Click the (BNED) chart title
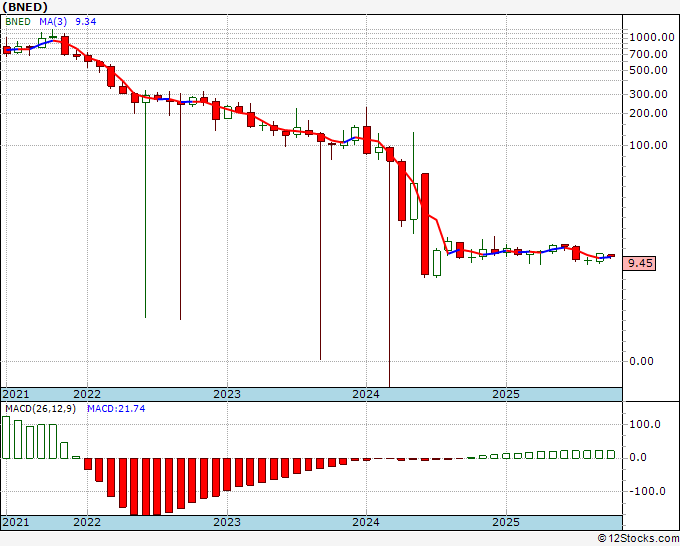The height and width of the screenshot is (546, 680). (25, 7)
